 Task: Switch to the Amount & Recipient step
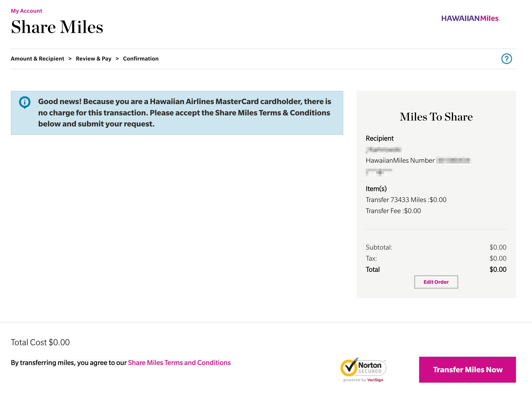tap(37, 58)
